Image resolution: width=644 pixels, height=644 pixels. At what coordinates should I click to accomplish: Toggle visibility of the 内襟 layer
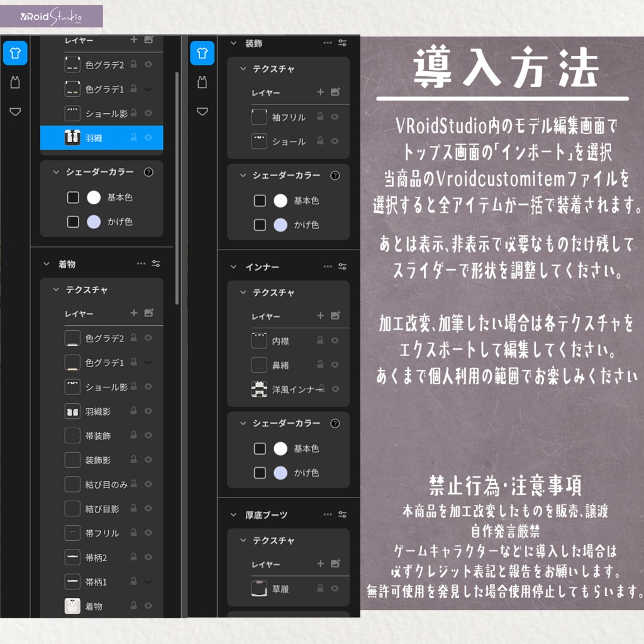point(335,340)
